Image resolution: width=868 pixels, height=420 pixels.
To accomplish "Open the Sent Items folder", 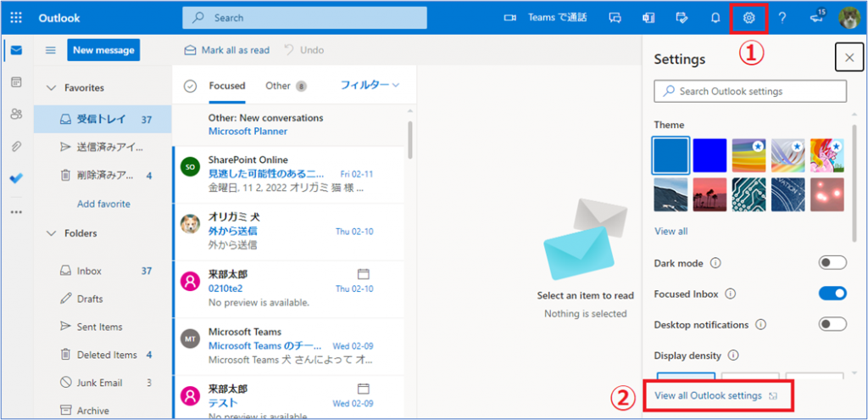I will [x=103, y=327].
